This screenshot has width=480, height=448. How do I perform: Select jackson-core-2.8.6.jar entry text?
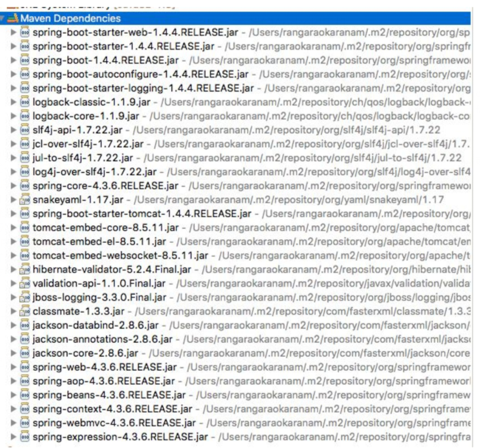coord(85,353)
